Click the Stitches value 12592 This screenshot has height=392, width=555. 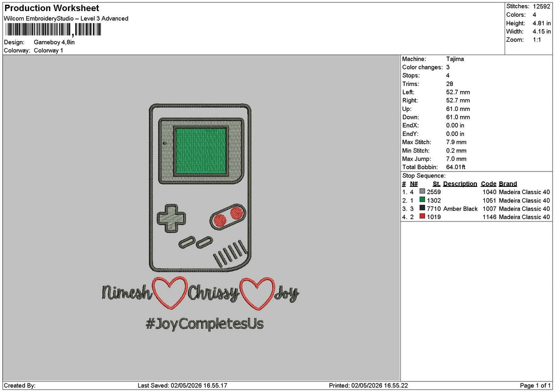coord(542,6)
